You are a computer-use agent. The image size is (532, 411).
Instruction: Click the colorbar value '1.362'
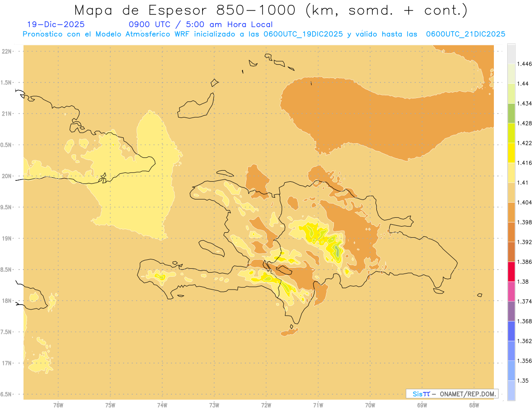click(524, 341)
